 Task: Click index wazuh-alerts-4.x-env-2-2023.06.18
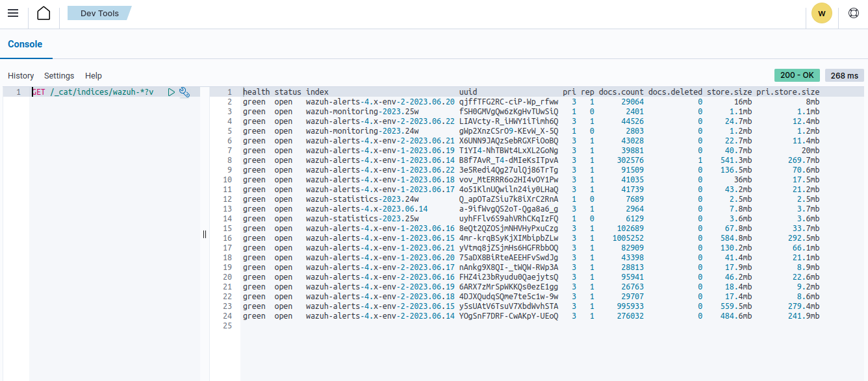tap(380, 297)
